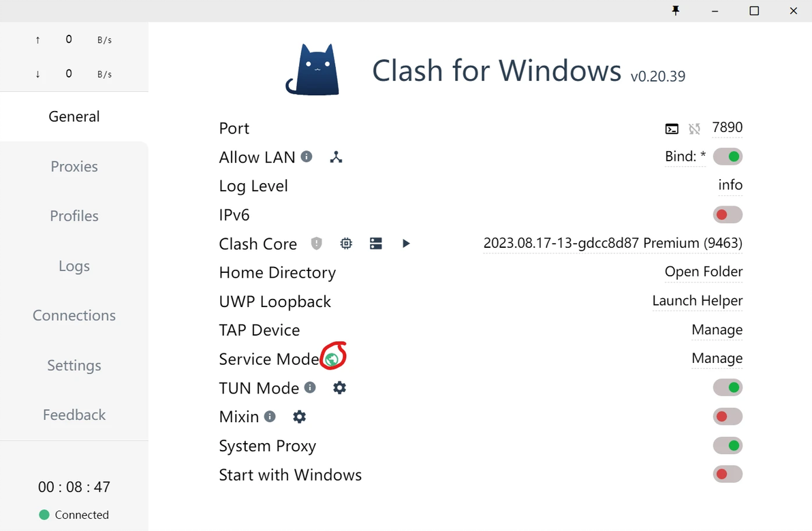Open TUN Mode gear settings
This screenshot has height=531, width=812.
click(339, 387)
